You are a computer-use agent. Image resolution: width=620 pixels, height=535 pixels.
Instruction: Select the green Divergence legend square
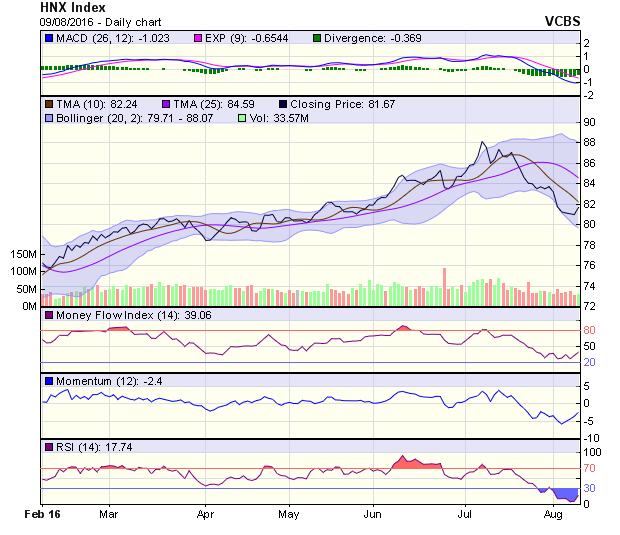(x=318, y=38)
